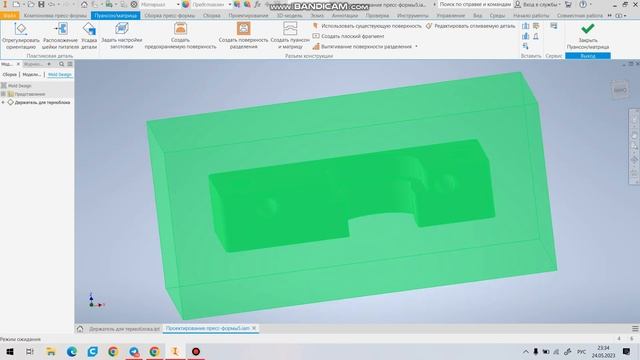Click the Файл (File) tab
Viewport: 640px width, 360px height.
tap(9, 16)
